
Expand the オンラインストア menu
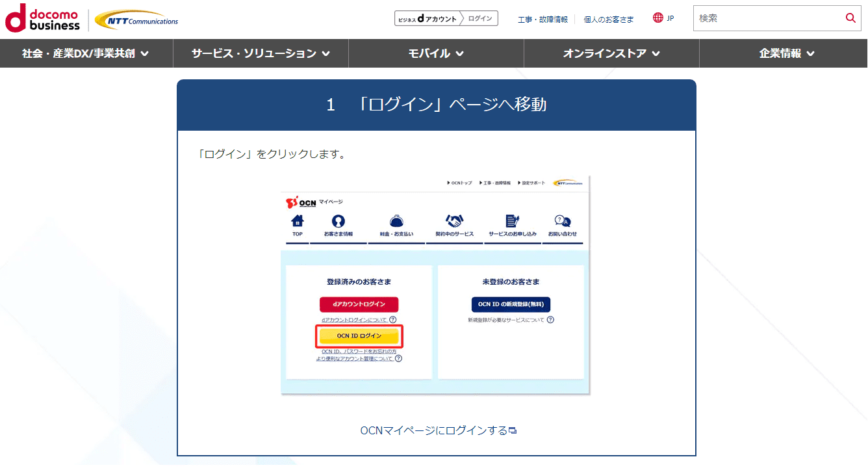click(611, 53)
